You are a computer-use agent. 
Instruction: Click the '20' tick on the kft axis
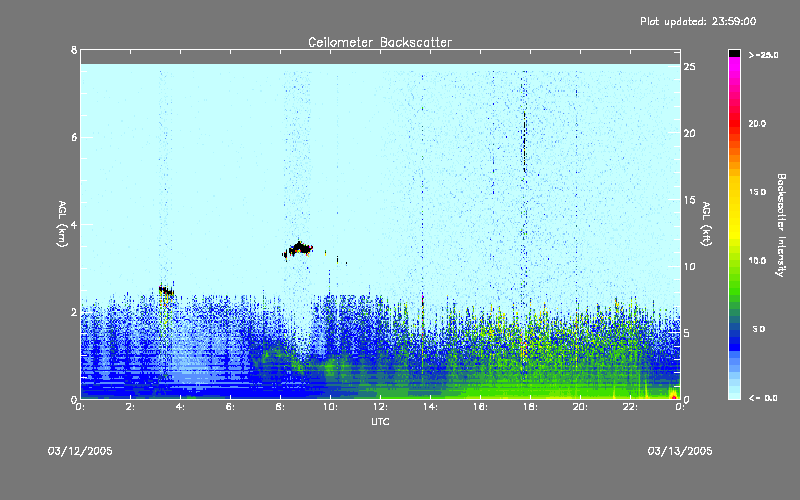pyautogui.click(x=690, y=133)
